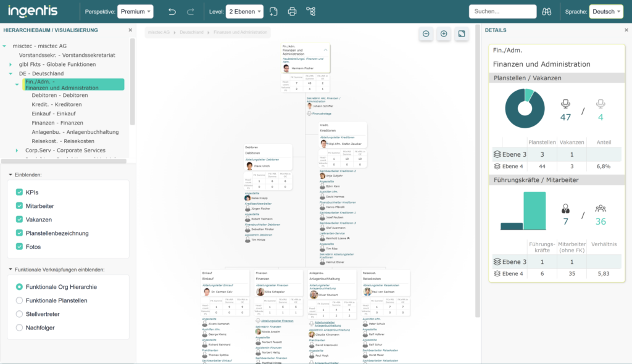Click the redo arrow icon
Viewport: 632px width, 364px height.
pos(190,12)
